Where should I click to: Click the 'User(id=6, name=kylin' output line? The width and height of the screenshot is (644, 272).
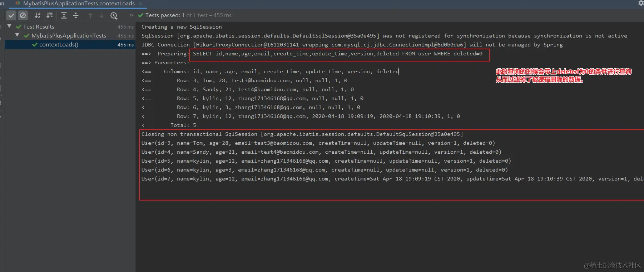coord(325,170)
